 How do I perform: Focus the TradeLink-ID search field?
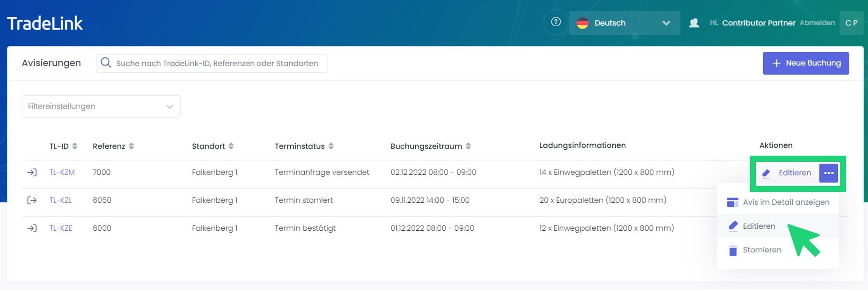tap(217, 63)
